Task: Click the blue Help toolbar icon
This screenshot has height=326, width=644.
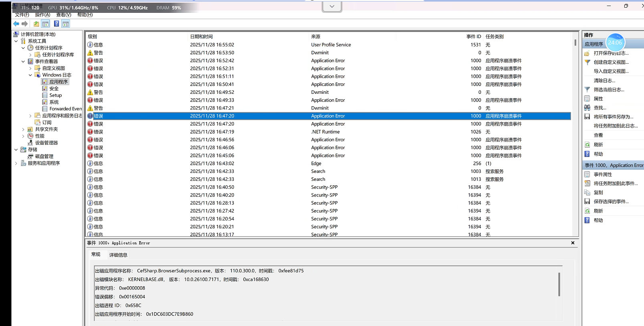Action: (56, 24)
